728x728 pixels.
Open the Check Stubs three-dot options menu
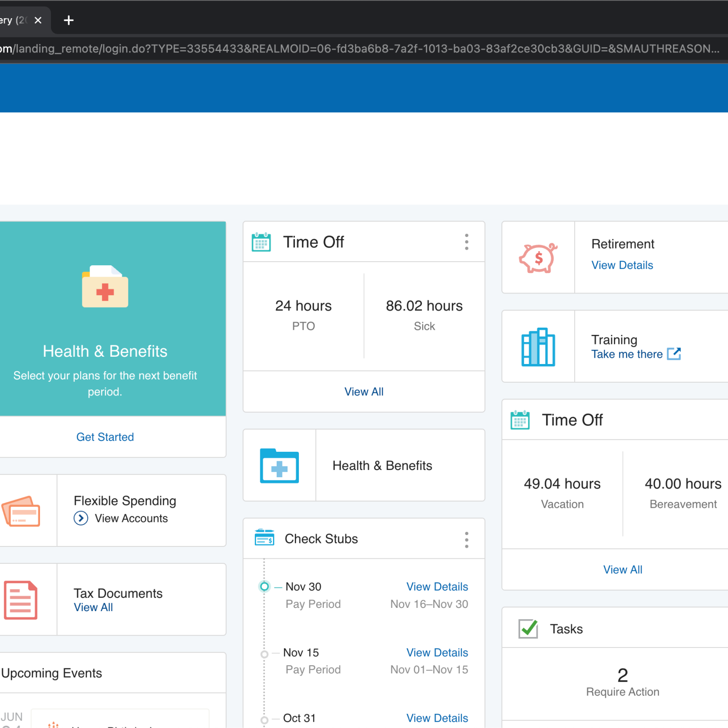pos(466,540)
